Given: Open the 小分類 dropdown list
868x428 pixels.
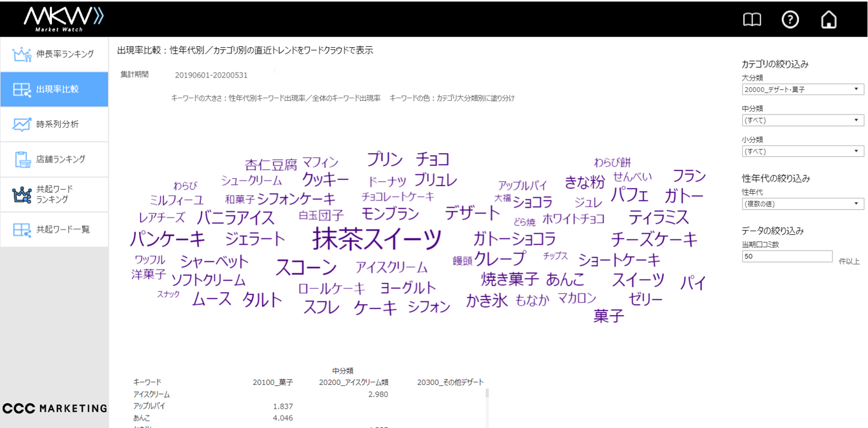Looking at the screenshot, I should 802,151.
